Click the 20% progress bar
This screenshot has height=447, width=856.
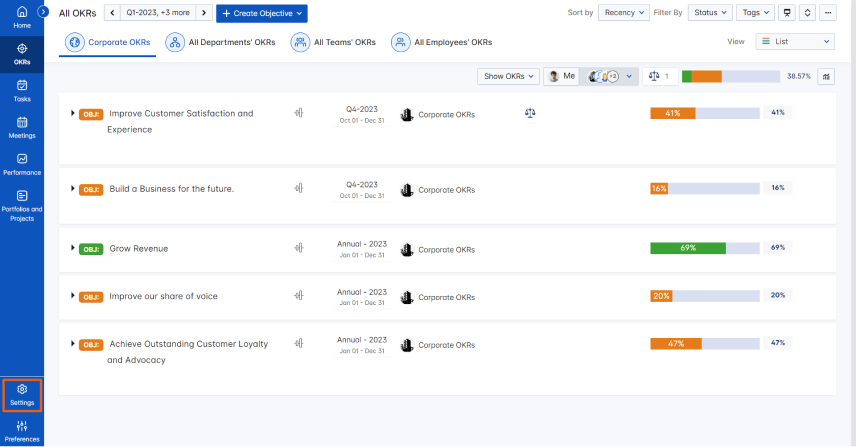(x=704, y=296)
